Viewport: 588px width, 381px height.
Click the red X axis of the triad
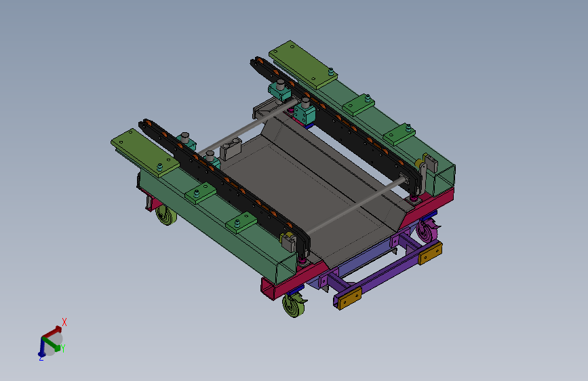pos(52,332)
